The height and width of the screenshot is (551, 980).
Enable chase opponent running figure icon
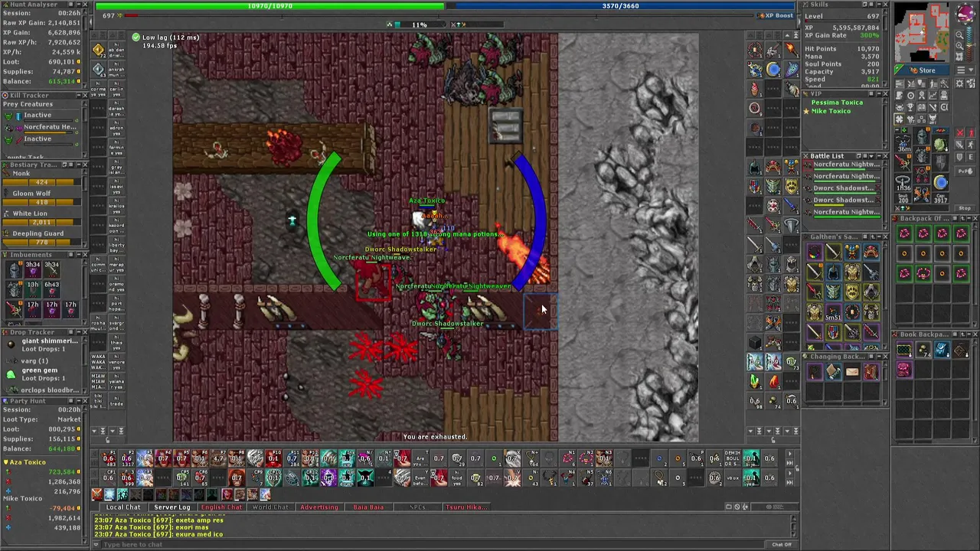(972, 145)
